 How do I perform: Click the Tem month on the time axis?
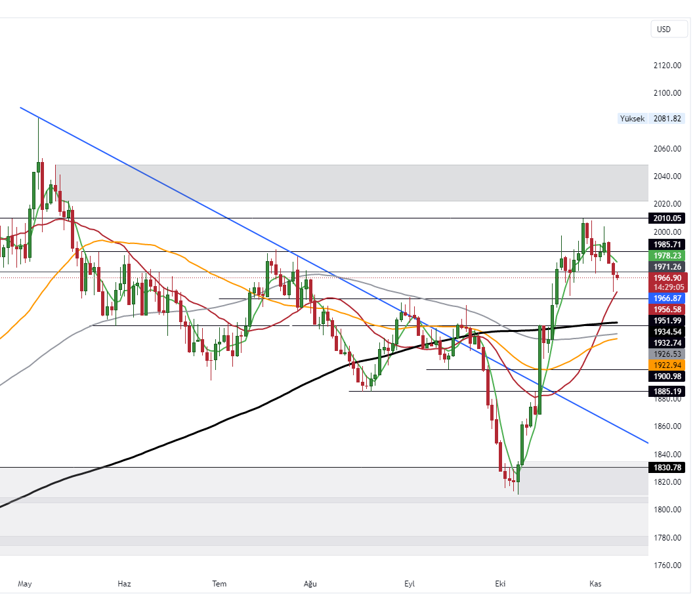click(219, 584)
